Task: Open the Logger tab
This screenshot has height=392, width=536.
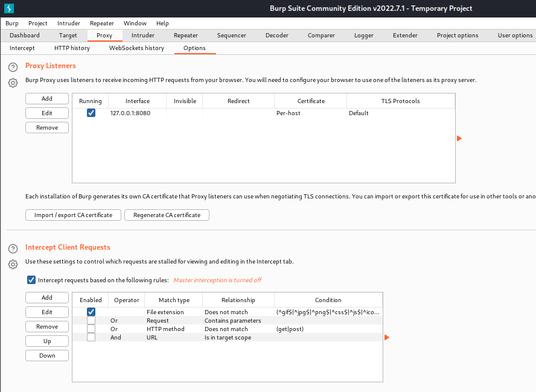Action: tap(364, 35)
